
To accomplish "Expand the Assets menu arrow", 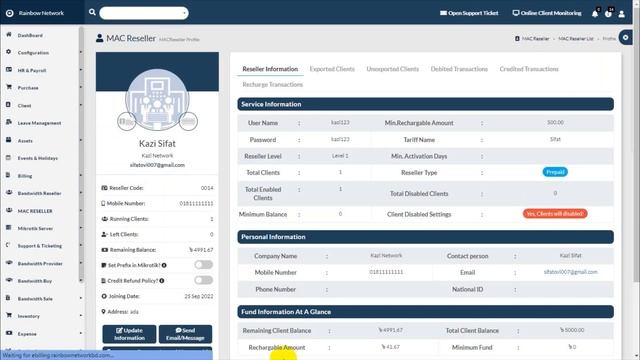I will (x=80, y=140).
